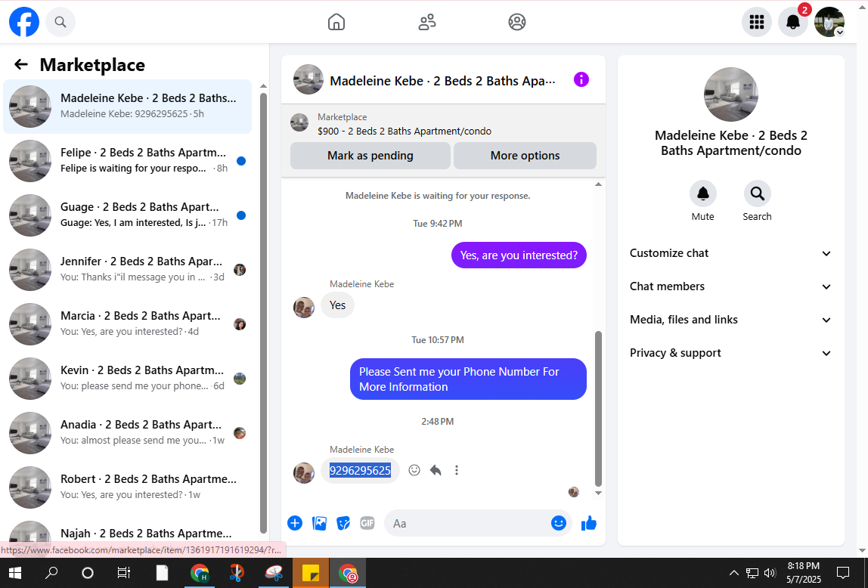Show hidden system tray icons chevron
The height and width of the screenshot is (588, 868).
pos(733,573)
